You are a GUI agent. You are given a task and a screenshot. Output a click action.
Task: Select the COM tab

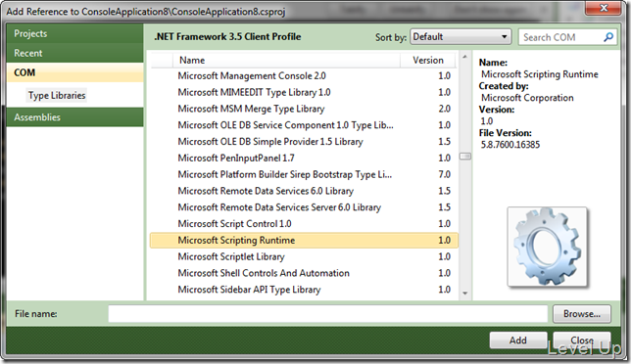tap(74, 72)
